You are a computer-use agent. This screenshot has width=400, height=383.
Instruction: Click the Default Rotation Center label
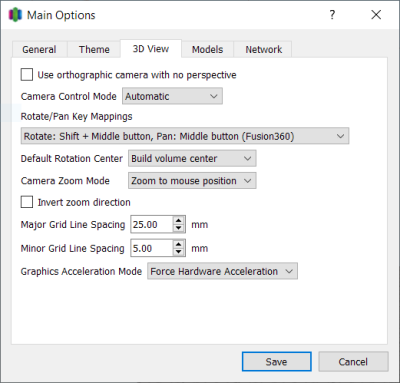[72, 158]
